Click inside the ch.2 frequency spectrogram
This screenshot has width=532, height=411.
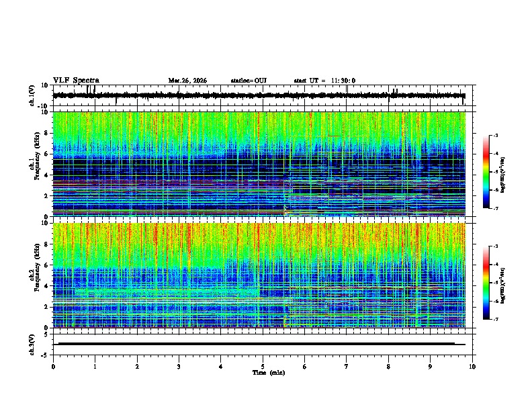(x=259, y=275)
